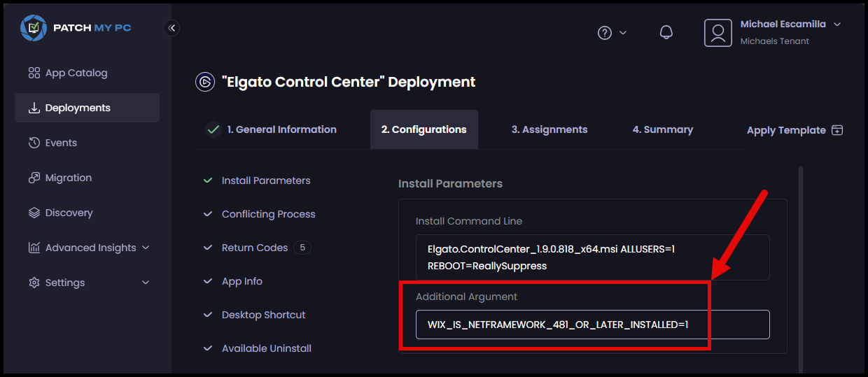Expand the chevron next to the help icon

click(x=623, y=33)
